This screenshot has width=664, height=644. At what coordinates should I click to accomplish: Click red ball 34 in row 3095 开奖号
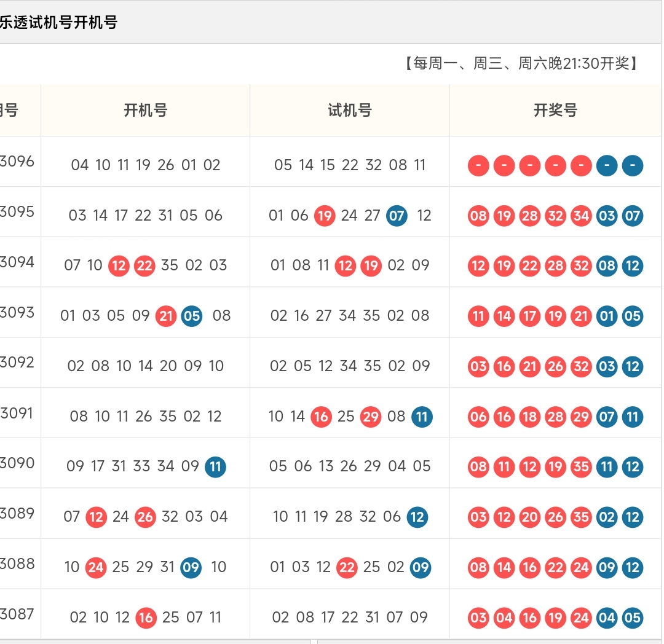coord(581,216)
